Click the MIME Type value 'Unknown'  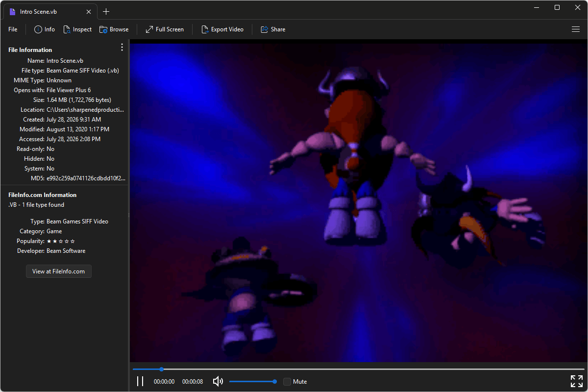coord(59,80)
